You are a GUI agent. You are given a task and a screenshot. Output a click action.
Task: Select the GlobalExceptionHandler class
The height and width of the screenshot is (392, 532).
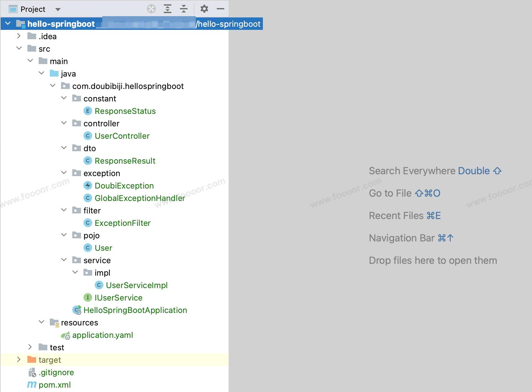[x=140, y=198]
